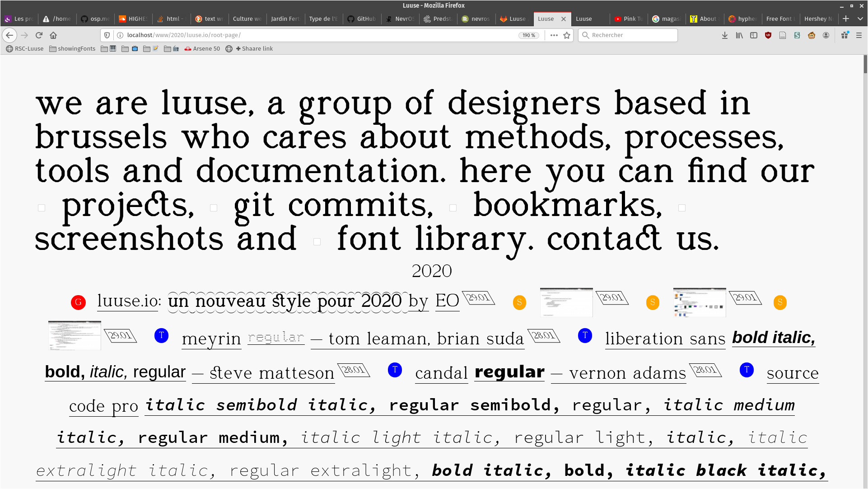
Task: Click the red G circle badge
Action: (x=79, y=302)
